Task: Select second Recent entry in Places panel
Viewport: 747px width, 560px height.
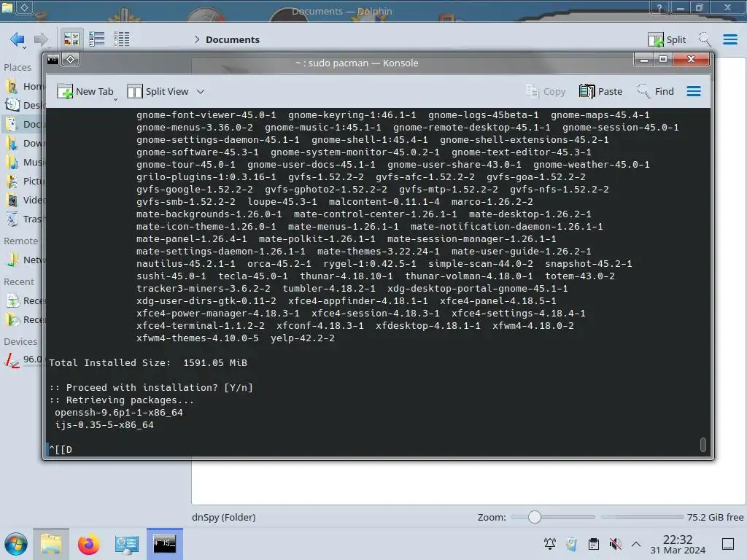Action: tap(24, 319)
